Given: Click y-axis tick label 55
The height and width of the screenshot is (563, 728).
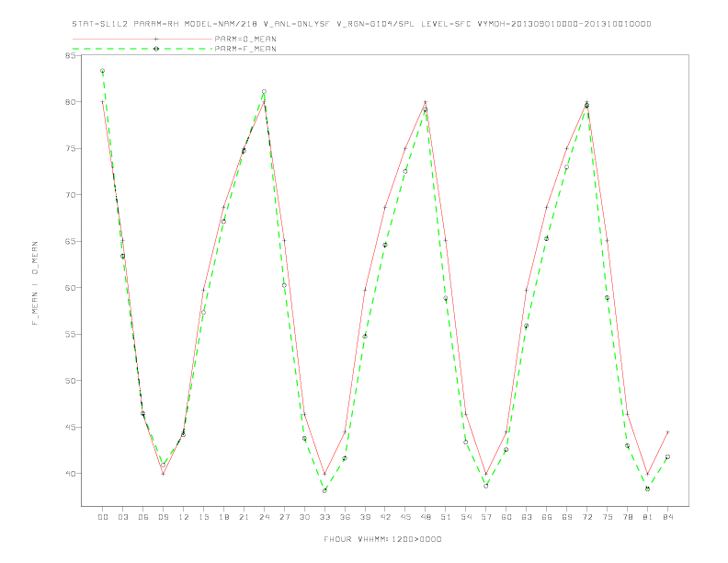Looking at the screenshot, I should pos(71,335).
